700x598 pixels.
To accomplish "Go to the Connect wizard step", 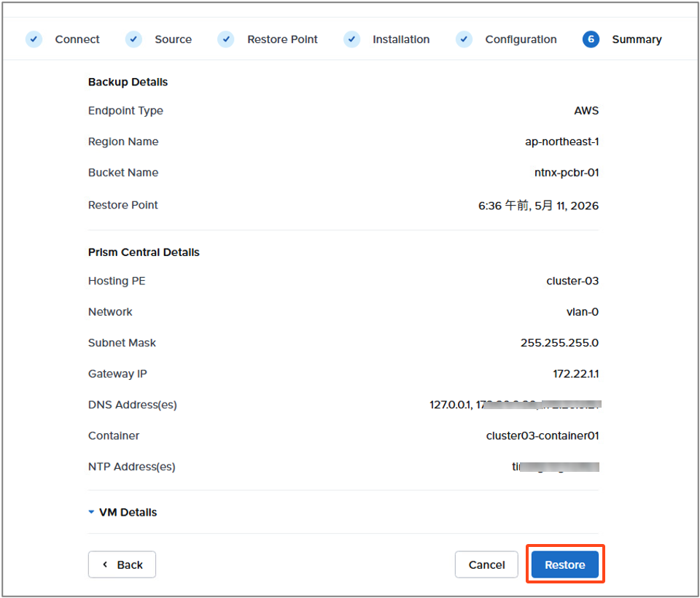I will 77,39.
